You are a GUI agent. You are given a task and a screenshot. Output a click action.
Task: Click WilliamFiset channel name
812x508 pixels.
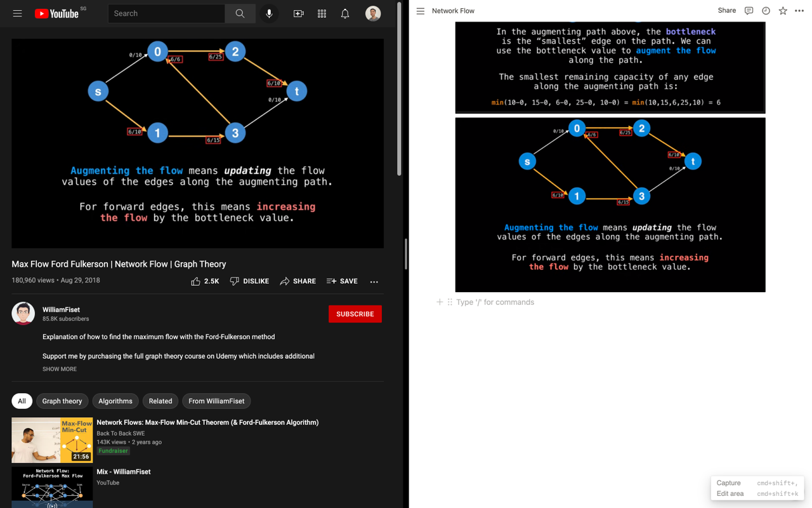(61, 309)
